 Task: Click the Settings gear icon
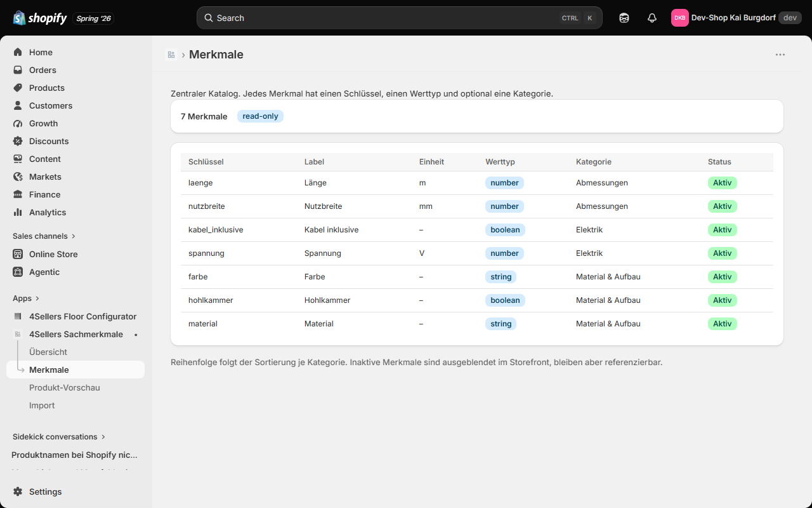pos(18,491)
